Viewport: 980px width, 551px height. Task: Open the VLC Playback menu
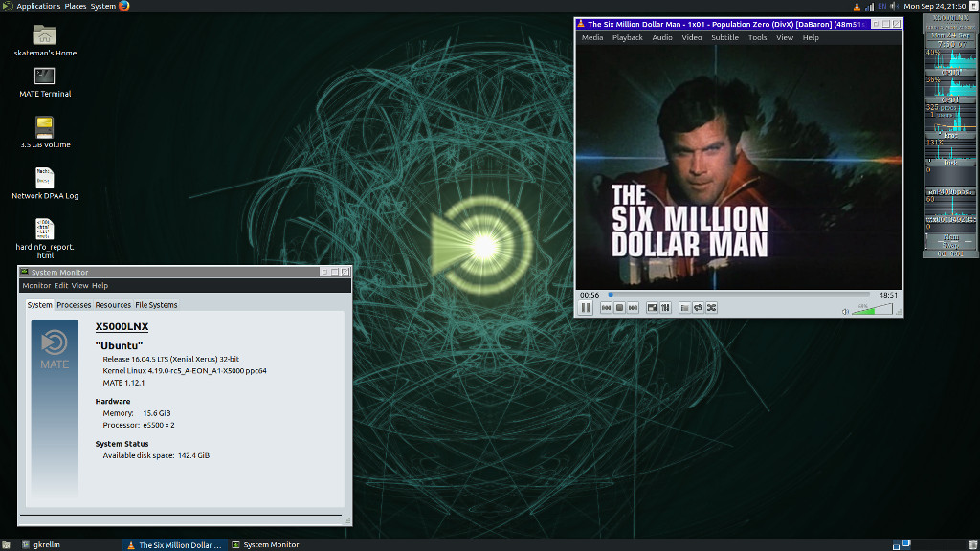628,37
